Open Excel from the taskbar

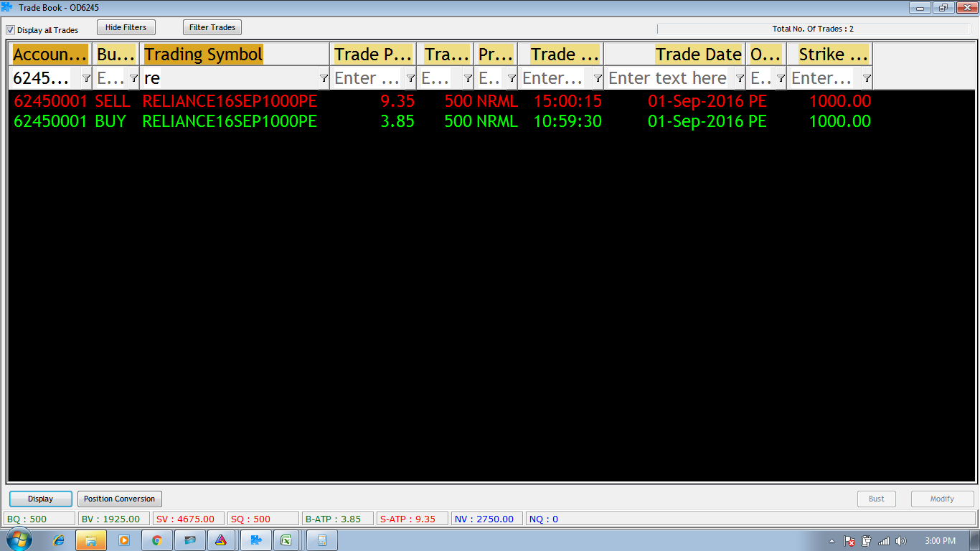pos(286,540)
